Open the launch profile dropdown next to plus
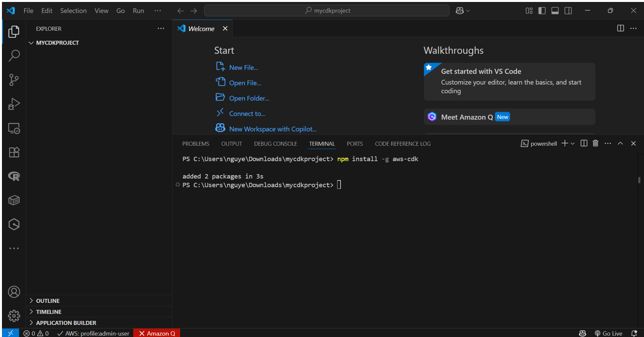644x337 pixels. (x=572, y=143)
